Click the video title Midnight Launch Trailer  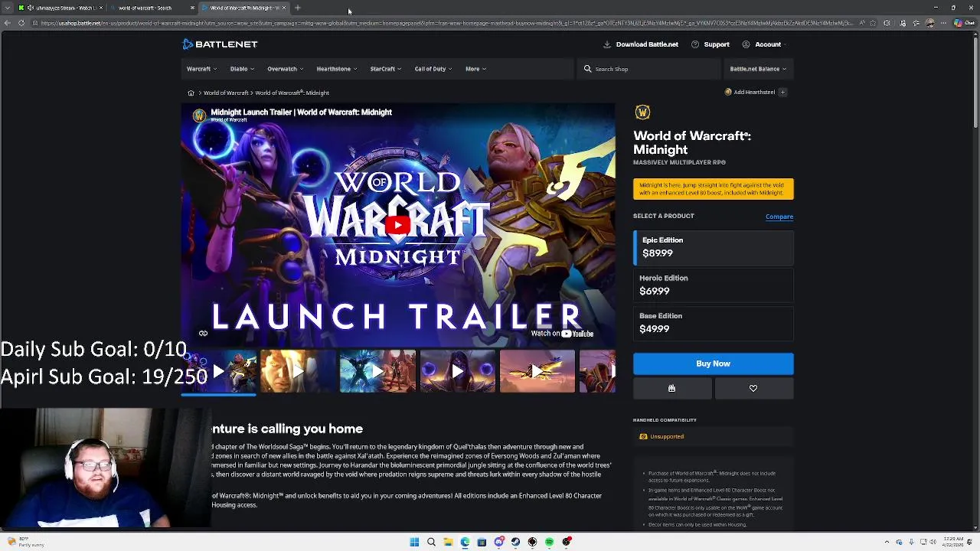pos(301,112)
